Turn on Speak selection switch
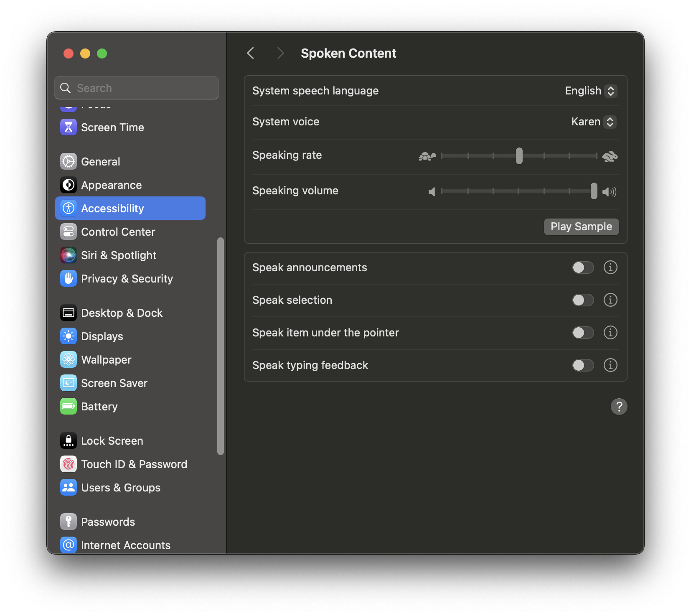The height and width of the screenshot is (616, 691). (583, 300)
